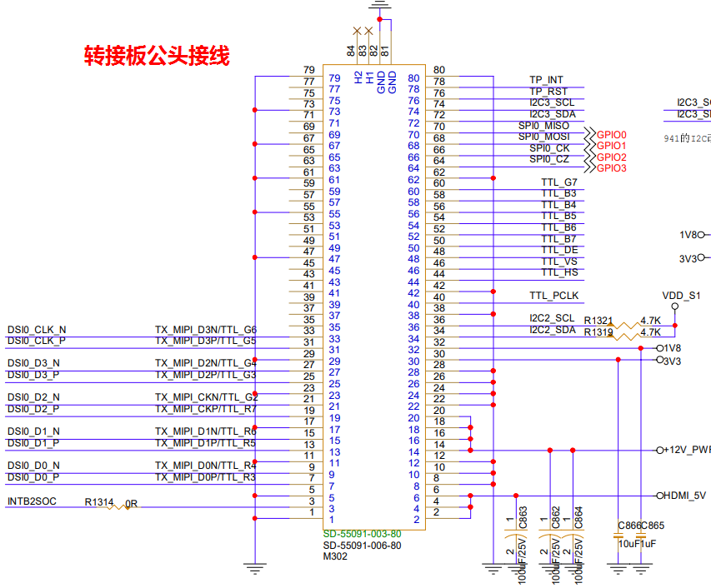Image resolution: width=711 pixels, height=588 pixels.
Task: Select the DSI0_CLK_N net label
Action: coord(37,330)
